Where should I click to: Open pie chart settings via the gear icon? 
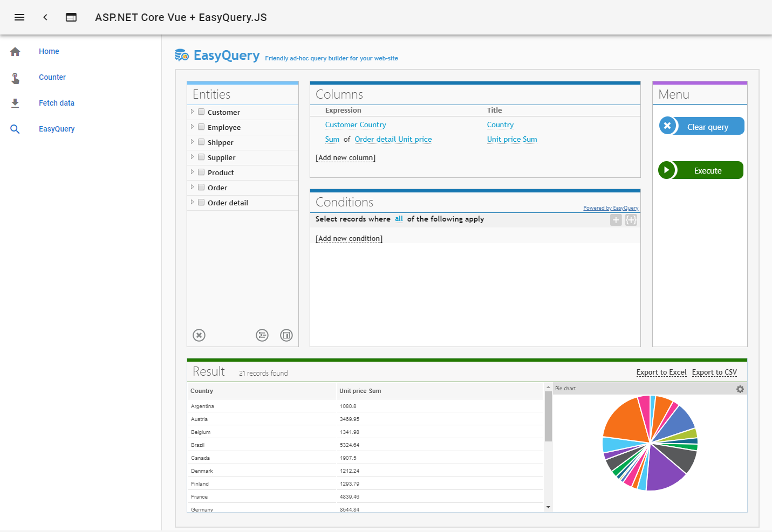[740, 389]
